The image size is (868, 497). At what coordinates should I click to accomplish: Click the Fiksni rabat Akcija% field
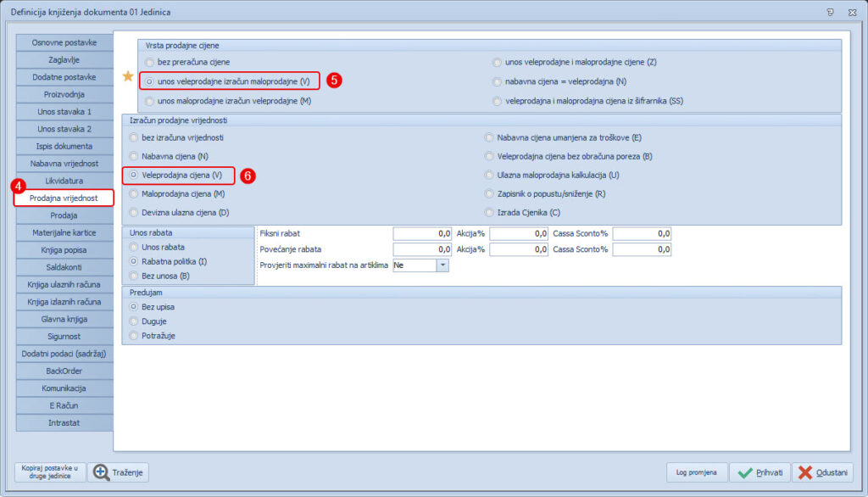tap(519, 233)
